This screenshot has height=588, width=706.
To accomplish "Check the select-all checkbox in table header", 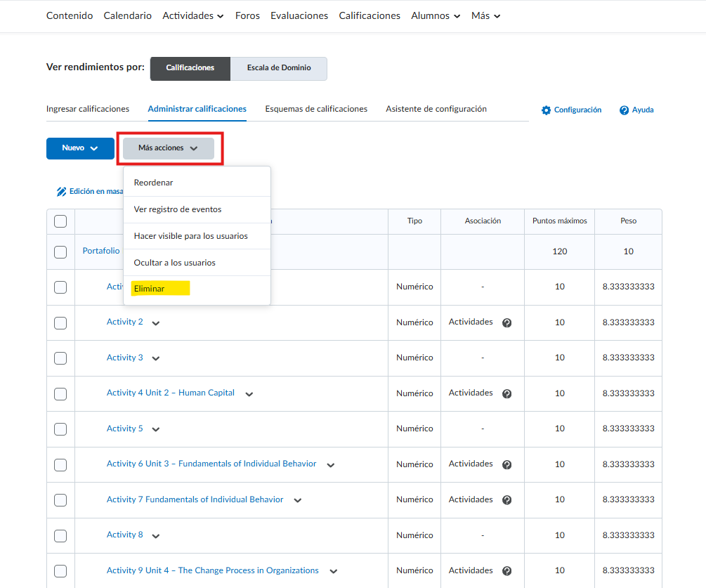I will click(x=60, y=221).
